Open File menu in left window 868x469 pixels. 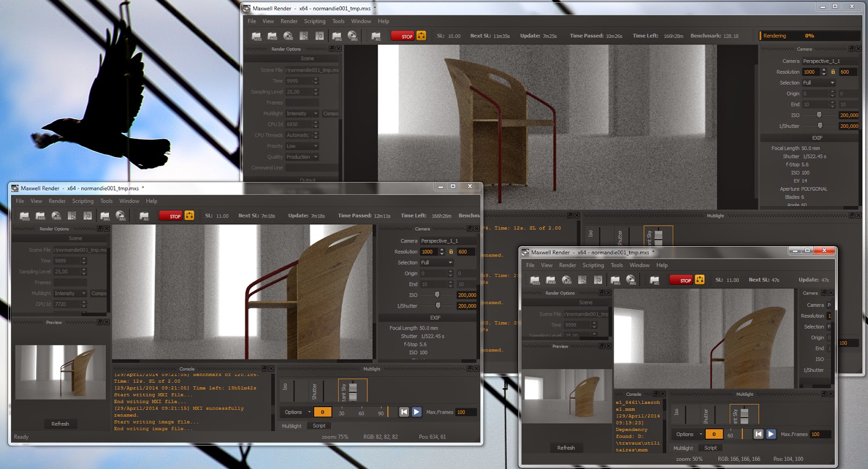pyautogui.click(x=20, y=201)
